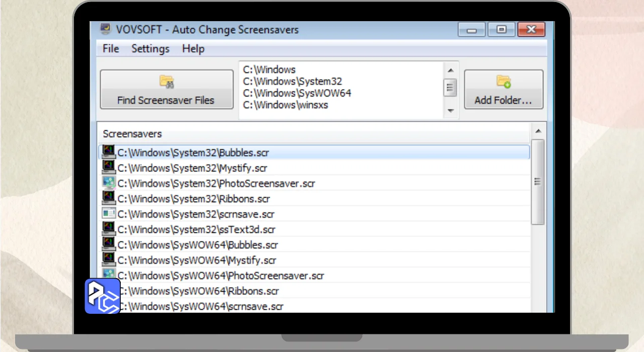Viewport: 644px width, 352px height.
Task: Click the Bubbles.scr System32 file icon
Action: click(x=109, y=152)
